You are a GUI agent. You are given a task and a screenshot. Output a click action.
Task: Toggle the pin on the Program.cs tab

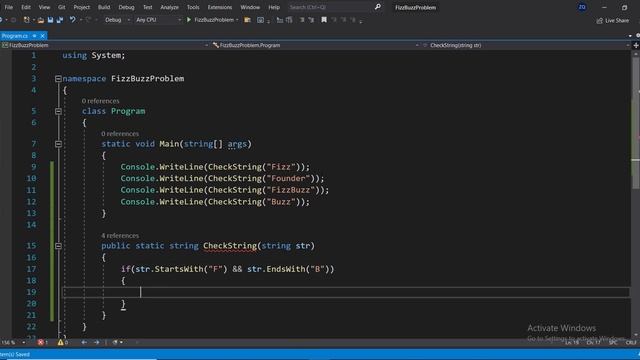[x=34, y=36]
